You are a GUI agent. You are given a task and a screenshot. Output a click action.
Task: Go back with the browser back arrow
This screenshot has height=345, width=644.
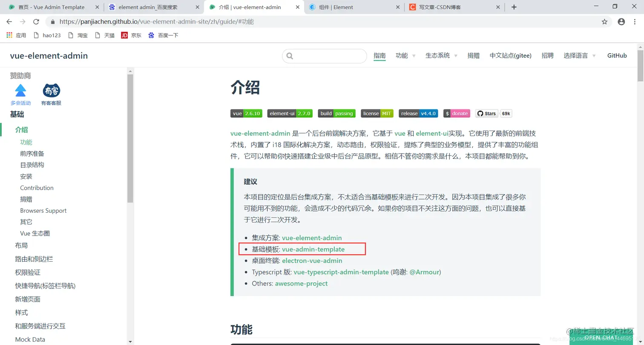pyautogui.click(x=9, y=22)
